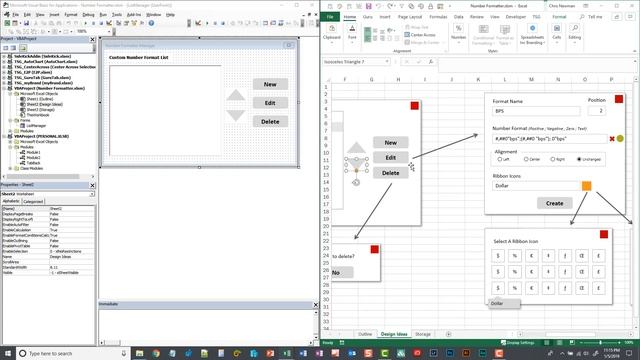Image resolution: width=640 pixels, height=360 pixels.
Task: Switch to the Formulas ribbon tab
Action: [438, 17]
